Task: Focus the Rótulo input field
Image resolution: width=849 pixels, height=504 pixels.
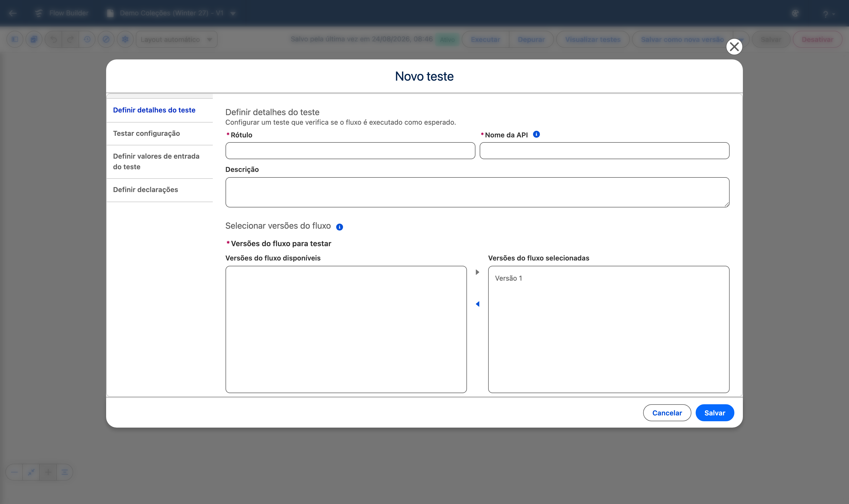Action: pos(350,151)
